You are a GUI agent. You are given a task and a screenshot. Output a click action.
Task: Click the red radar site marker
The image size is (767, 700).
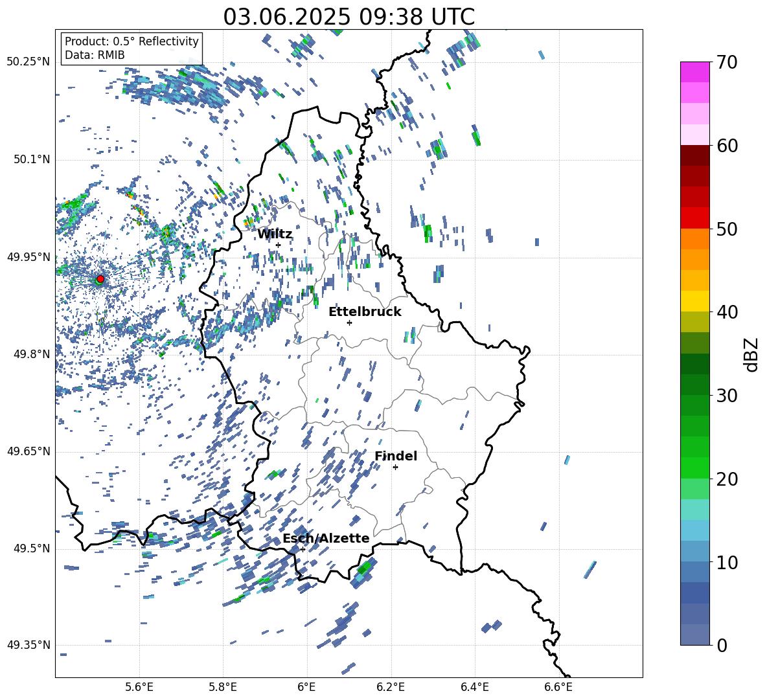[100, 279]
